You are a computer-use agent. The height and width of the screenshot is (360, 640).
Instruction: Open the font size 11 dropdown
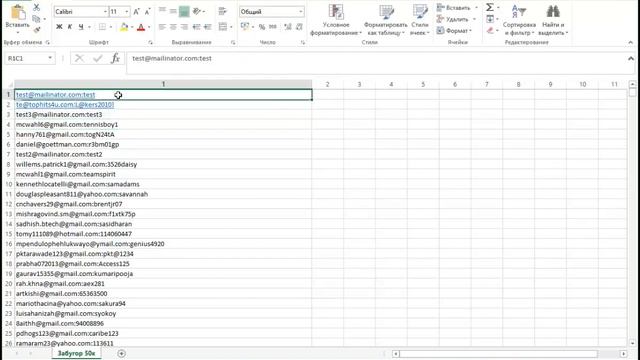click(x=127, y=12)
